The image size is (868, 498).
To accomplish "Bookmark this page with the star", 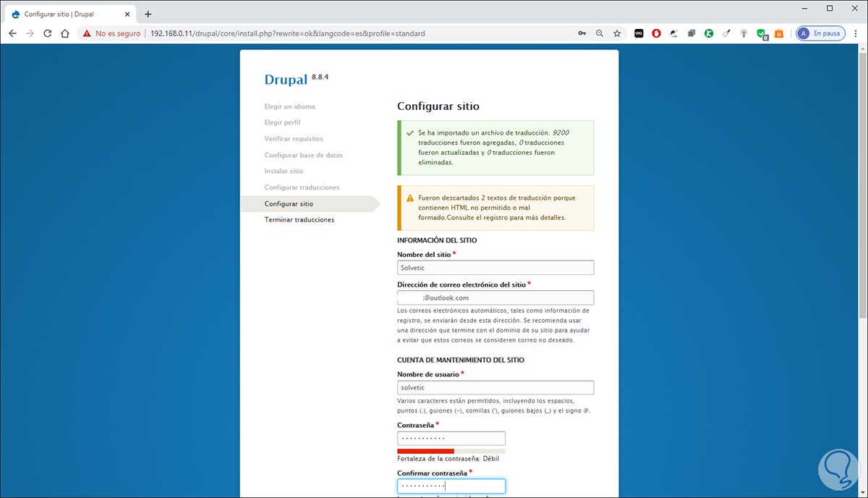I will (617, 33).
